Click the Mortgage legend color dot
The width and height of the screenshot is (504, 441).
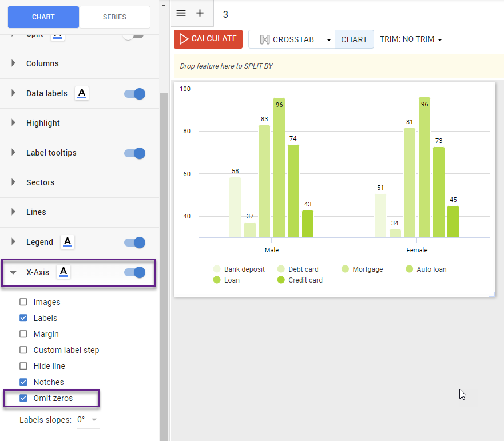[345, 269]
